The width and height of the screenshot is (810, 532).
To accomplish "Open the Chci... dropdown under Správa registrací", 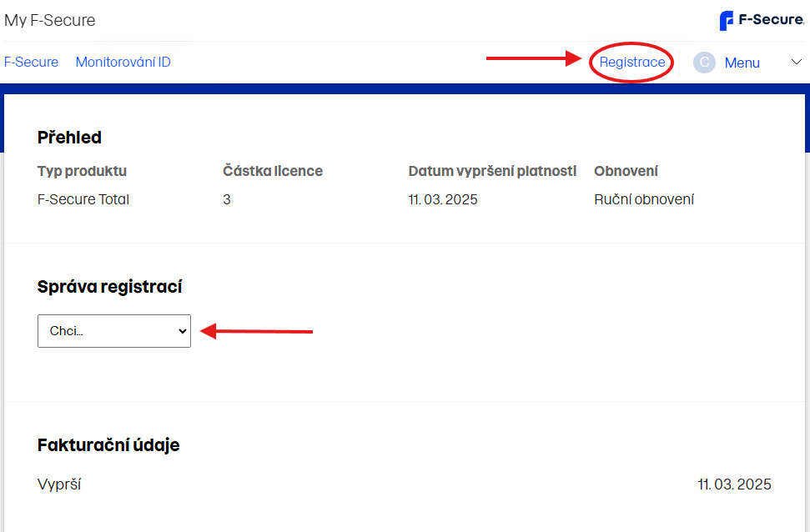I will click(114, 330).
